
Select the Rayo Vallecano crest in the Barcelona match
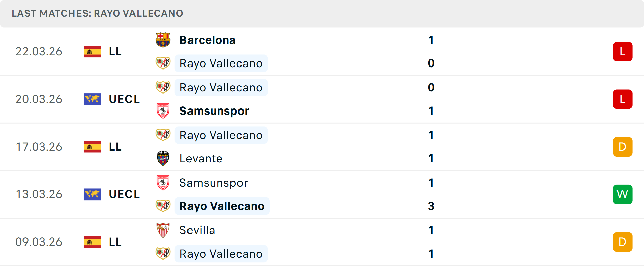pyautogui.click(x=163, y=63)
